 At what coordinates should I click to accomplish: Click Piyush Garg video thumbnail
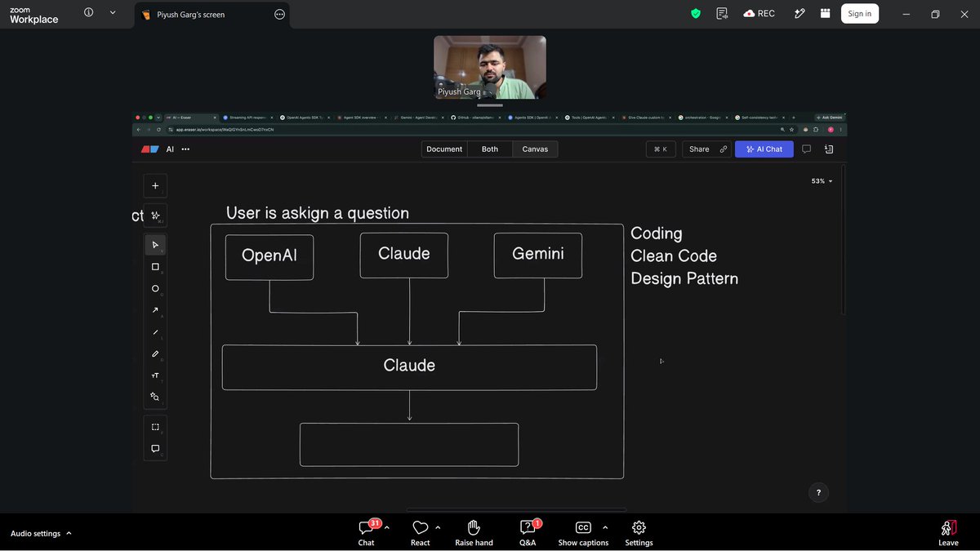490,67
